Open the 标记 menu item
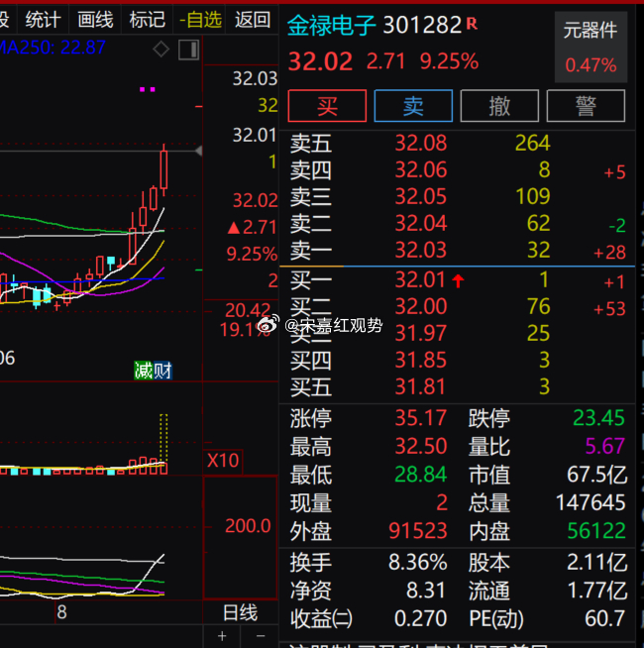This screenshot has width=644, height=648. coord(148,20)
